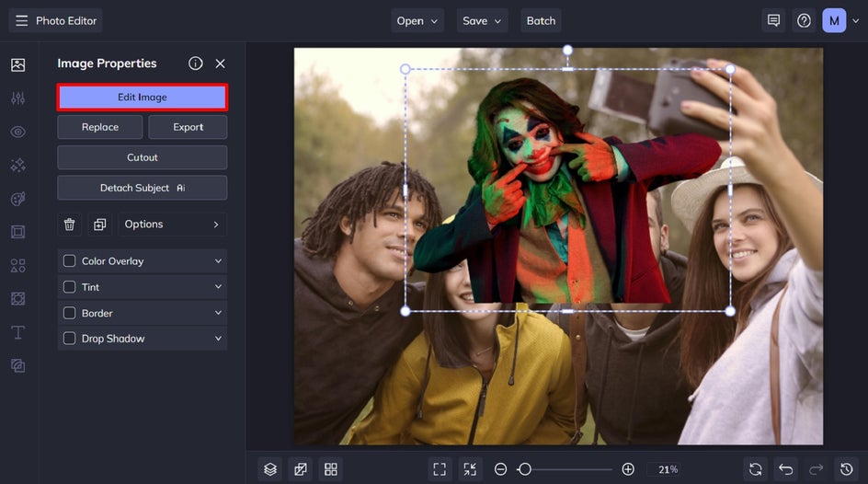Open the Layers panel icon
Screen dimensions: 868x484
click(x=269, y=469)
